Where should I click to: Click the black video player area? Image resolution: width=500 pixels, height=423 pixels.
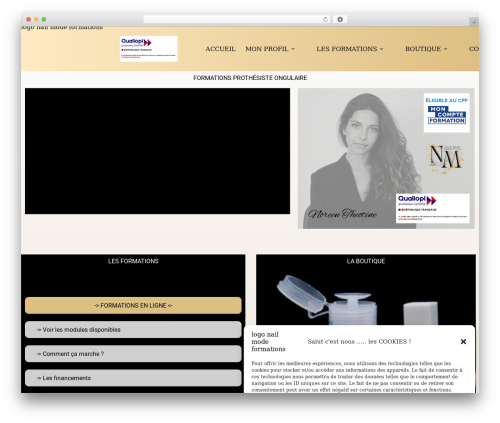(x=157, y=151)
